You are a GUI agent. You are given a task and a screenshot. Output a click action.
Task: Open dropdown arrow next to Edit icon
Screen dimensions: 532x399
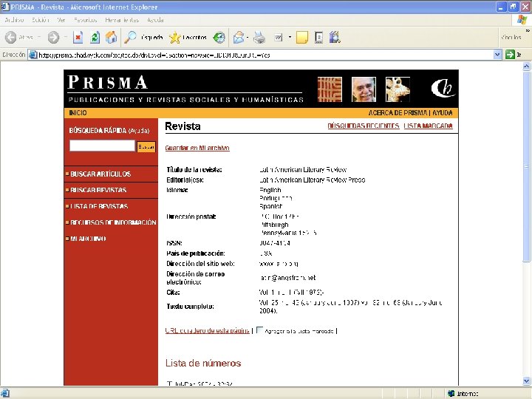[x=290, y=38]
